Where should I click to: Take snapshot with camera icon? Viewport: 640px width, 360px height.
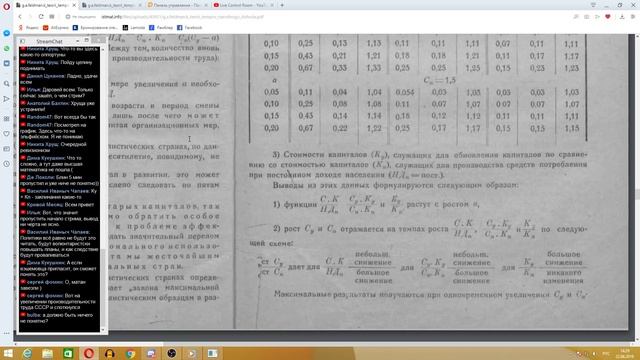pos(587,17)
